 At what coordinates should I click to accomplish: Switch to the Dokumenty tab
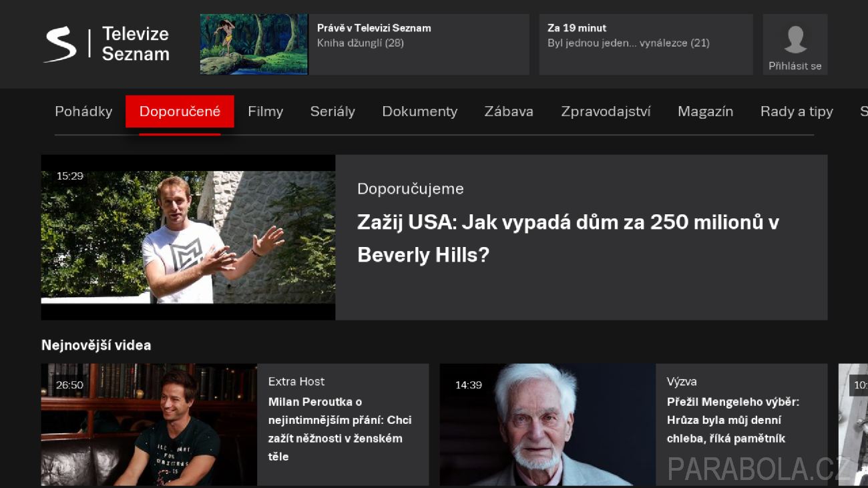point(419,111)
